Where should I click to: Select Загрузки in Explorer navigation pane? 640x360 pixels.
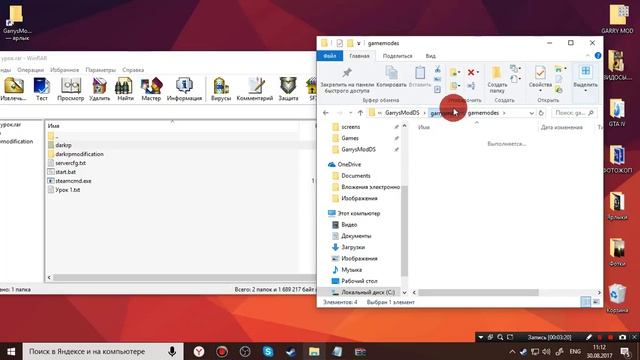click(353, 247)
